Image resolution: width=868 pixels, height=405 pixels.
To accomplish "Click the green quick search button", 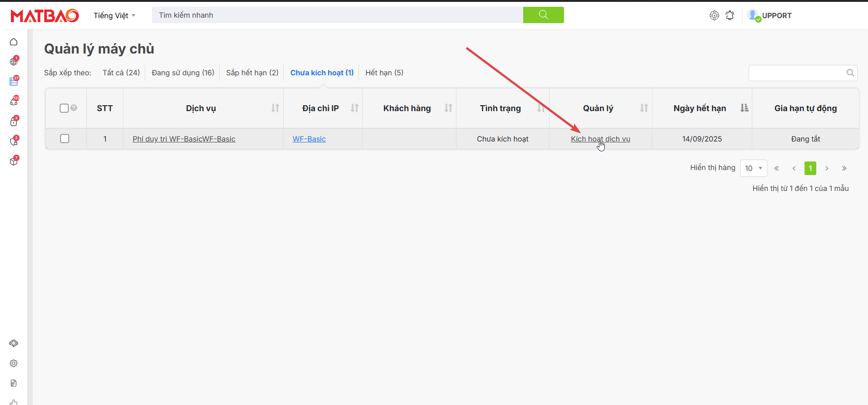I will (x=543, y=15).
